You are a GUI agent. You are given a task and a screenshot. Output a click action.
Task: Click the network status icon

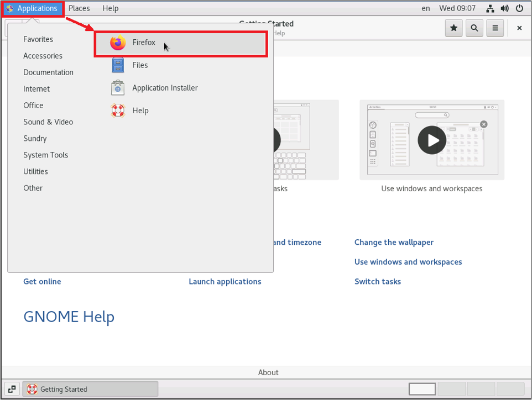click(490, 8)
